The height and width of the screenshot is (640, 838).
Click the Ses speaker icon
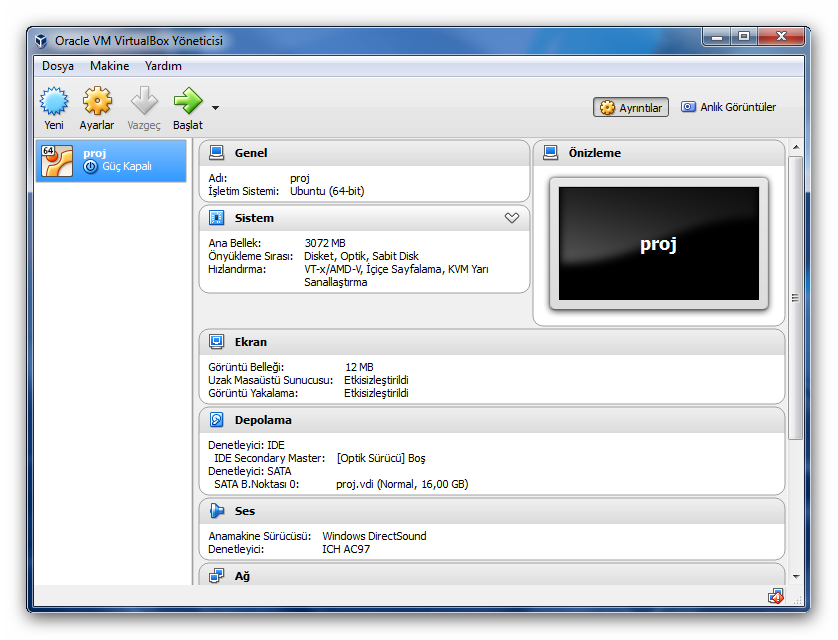216,511
